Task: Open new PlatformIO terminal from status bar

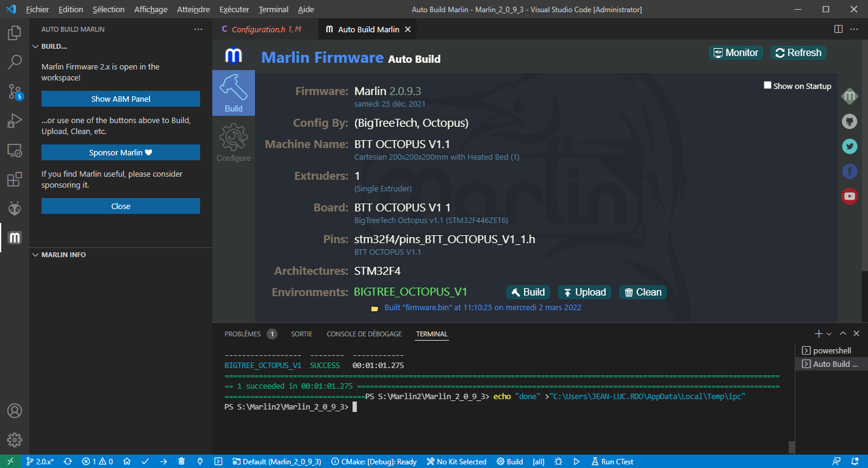Action: tap(218, 462)
